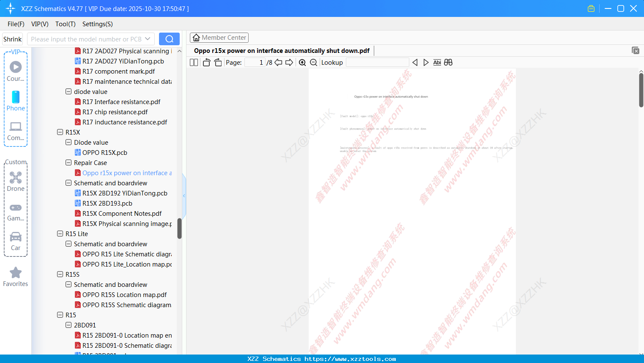Collapse the R15 Lite node
644x363 pixels.
click(60, 234)
